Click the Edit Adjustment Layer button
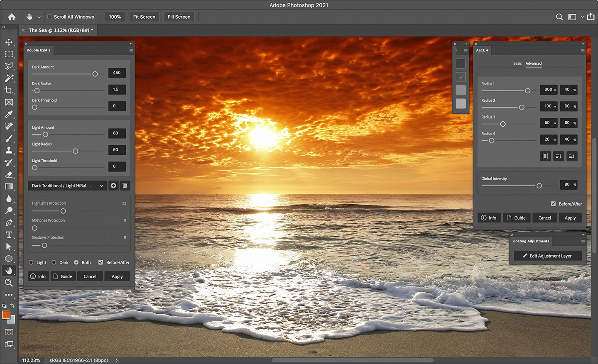 pos(547,256)
